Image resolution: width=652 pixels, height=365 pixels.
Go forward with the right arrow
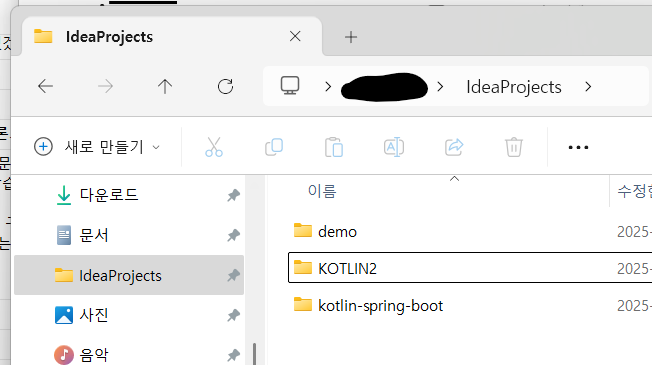coord(105,86)
